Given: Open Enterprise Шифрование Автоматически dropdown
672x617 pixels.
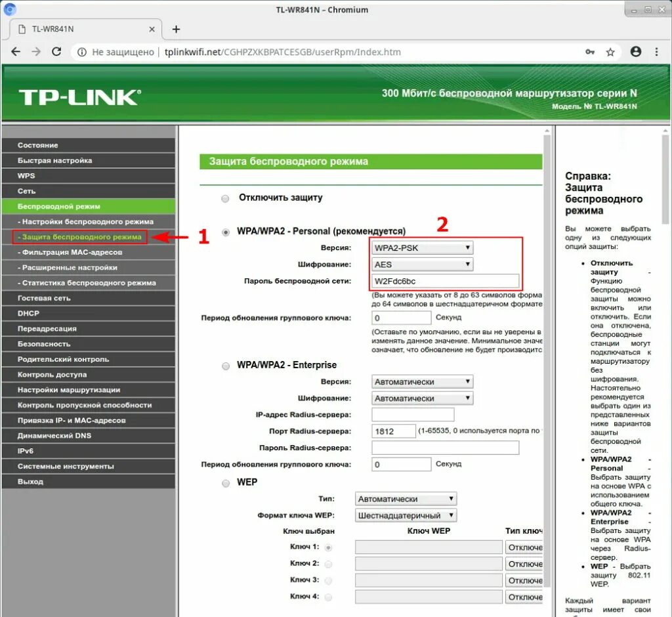Looking at the screenshot, I should pos(422,398).
